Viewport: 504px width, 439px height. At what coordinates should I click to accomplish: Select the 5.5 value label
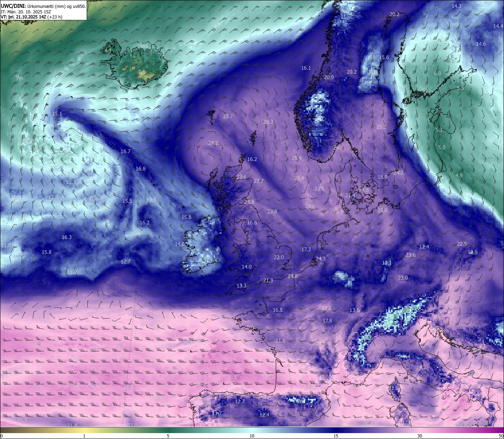tap(460, 88)
